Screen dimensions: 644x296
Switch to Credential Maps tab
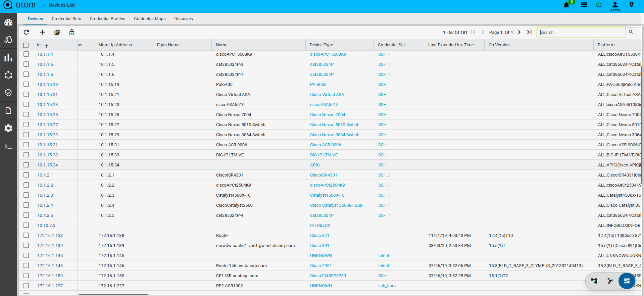(x=150, y=19)
